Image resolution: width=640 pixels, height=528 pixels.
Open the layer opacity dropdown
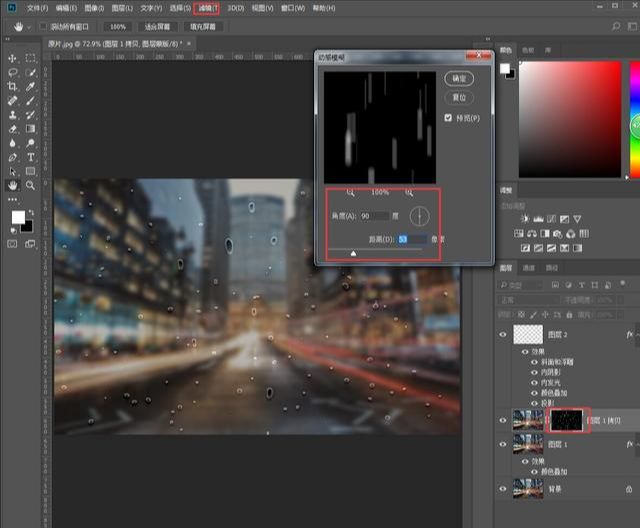(621, 300)
